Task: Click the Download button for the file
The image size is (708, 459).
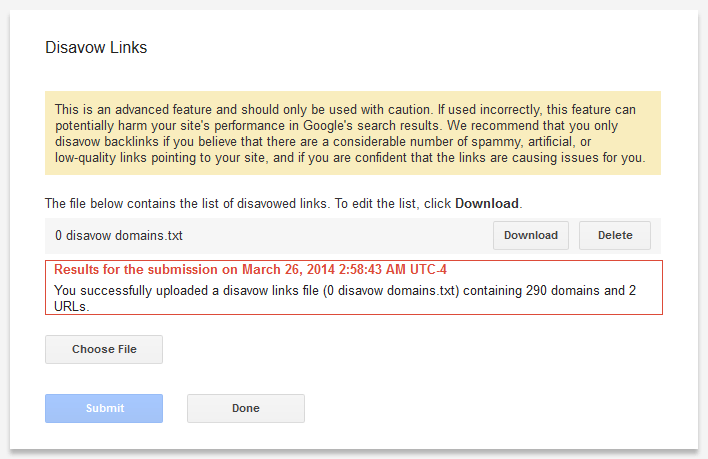Action: (x=530, y=236)
